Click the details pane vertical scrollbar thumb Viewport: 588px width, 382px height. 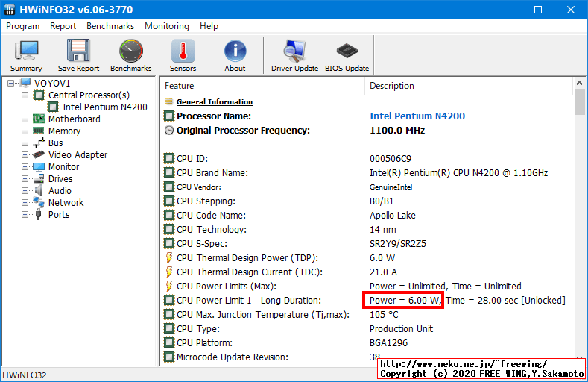[579, 101]
